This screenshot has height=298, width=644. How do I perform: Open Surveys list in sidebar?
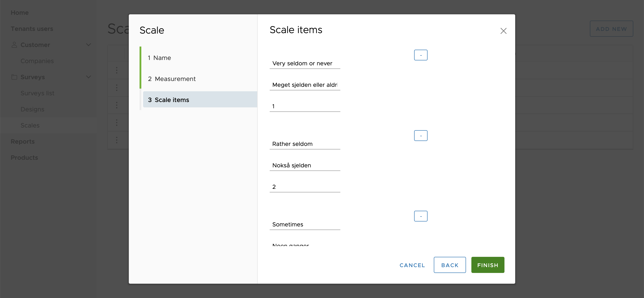click(37, 93)
